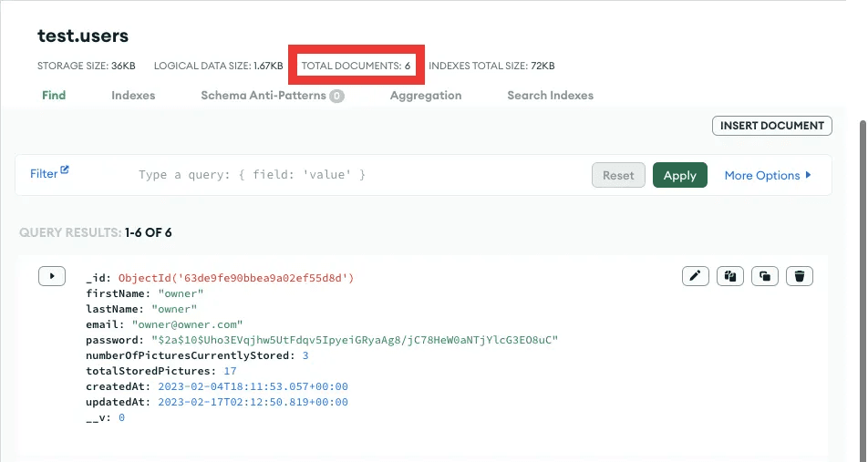Click the Filter link
Viewport: 868px width, 462px height.
[x=43, y=173]
